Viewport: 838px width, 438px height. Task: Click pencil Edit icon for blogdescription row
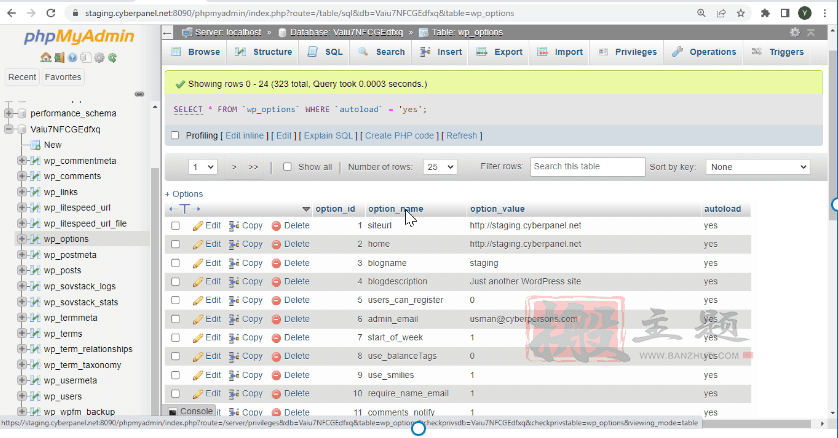tap(198, 281)
